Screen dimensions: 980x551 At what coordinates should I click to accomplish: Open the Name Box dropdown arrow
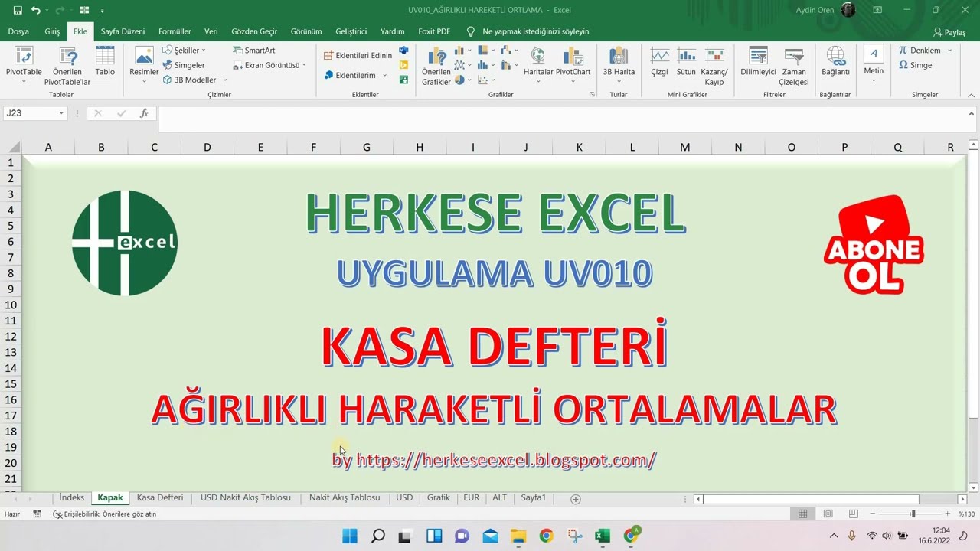[61, 113]
